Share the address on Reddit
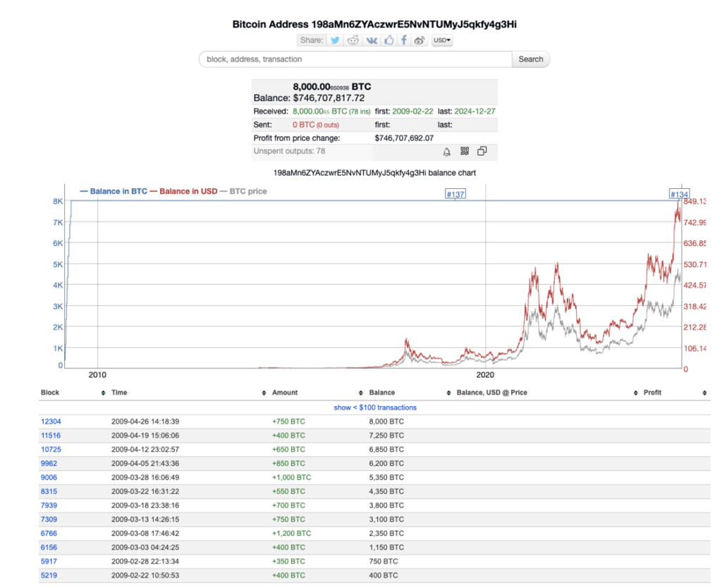 (x=353, y=40)
